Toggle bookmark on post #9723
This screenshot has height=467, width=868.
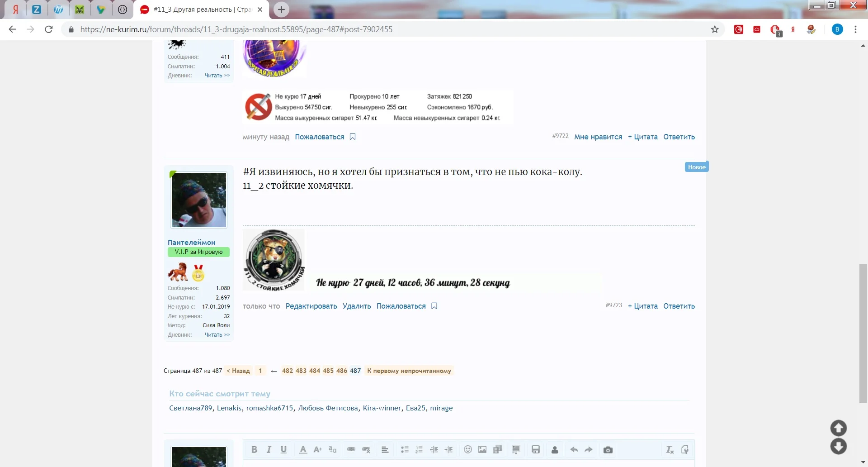tap(434, 306)
